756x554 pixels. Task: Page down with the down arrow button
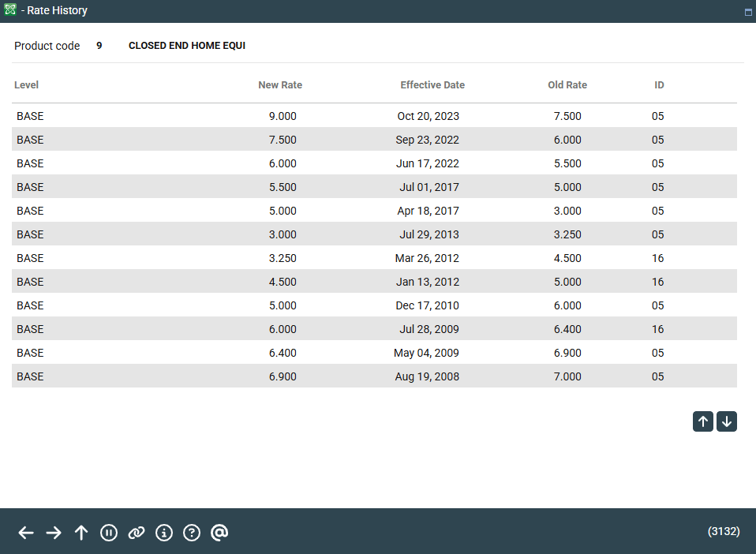click(727, 421)
